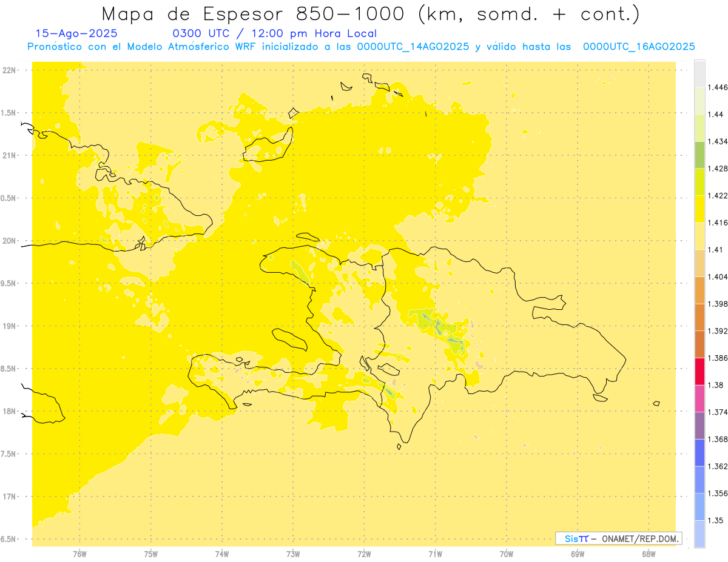The width and height of the screenshot is (728, 562).
Task: Click the legend value '1.434'
Action: click(x=717, y=141)
